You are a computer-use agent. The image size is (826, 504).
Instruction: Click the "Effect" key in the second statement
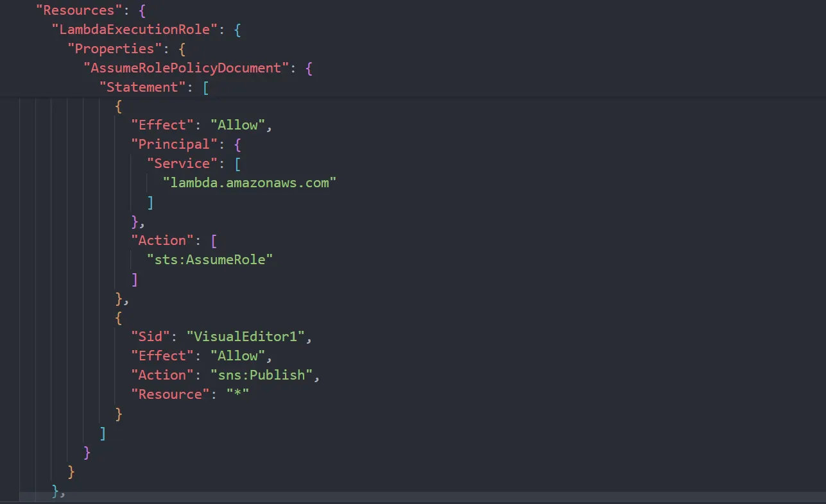pos(162,355)
